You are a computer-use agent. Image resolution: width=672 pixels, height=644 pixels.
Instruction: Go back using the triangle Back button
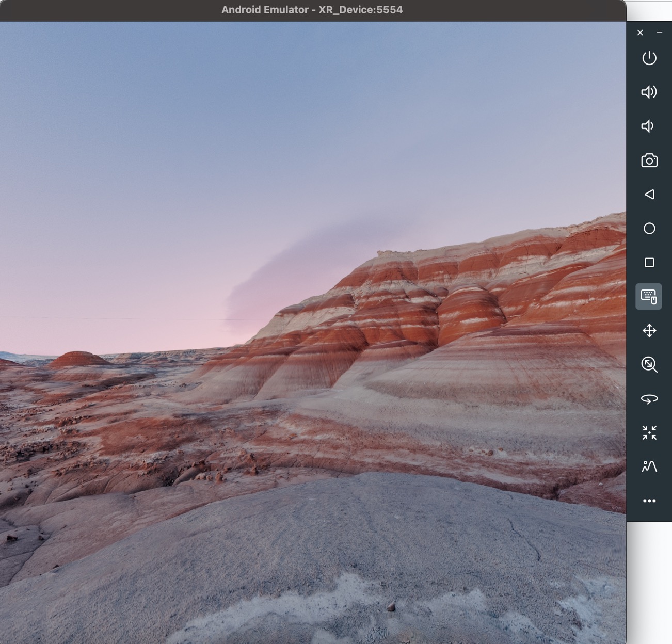[x=649, y=195]
